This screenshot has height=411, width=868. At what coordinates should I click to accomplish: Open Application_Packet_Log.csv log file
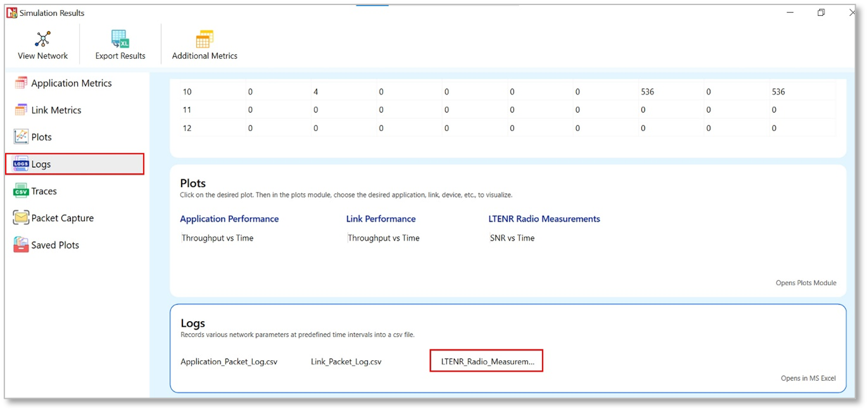tap(229, 362)
